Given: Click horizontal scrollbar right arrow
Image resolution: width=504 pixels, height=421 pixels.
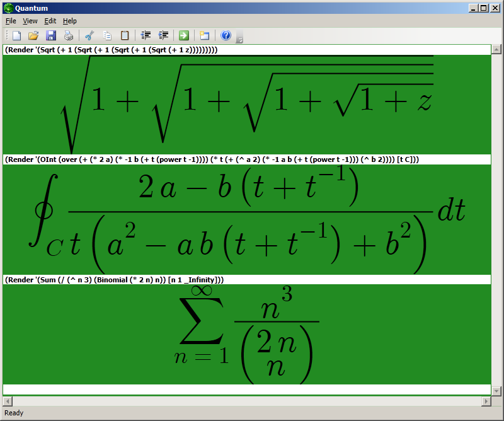Looking at the screenshot, I should click(x=486, y=401).
